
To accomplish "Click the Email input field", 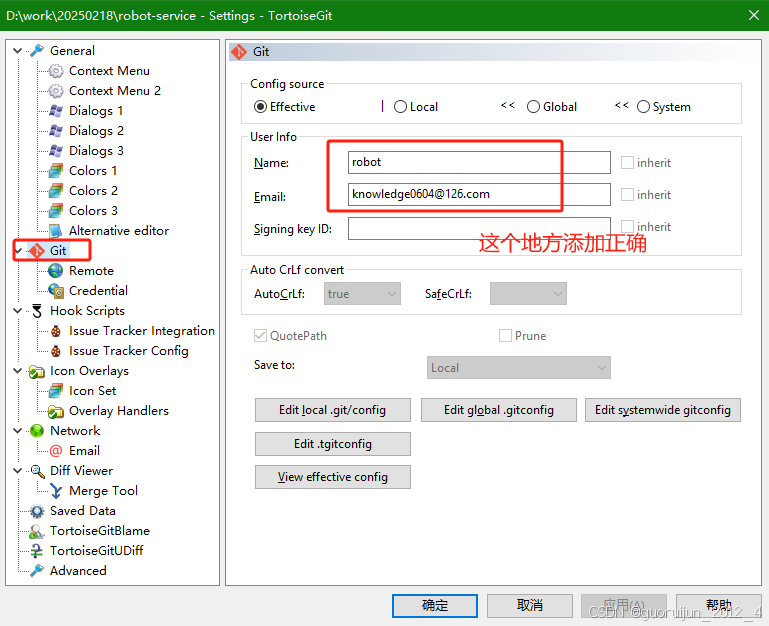I will 479,194.
